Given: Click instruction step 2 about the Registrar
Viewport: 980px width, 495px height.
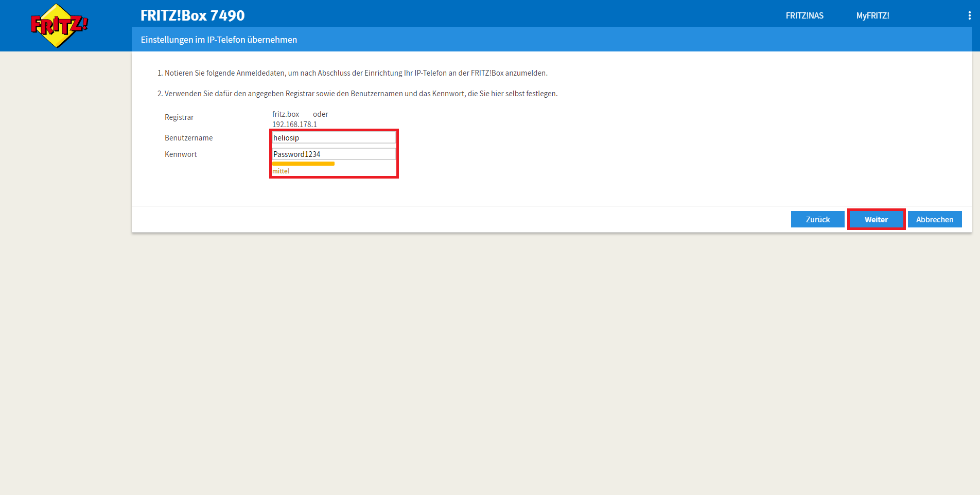Looking at the screenshot, I should coord(358,94).
